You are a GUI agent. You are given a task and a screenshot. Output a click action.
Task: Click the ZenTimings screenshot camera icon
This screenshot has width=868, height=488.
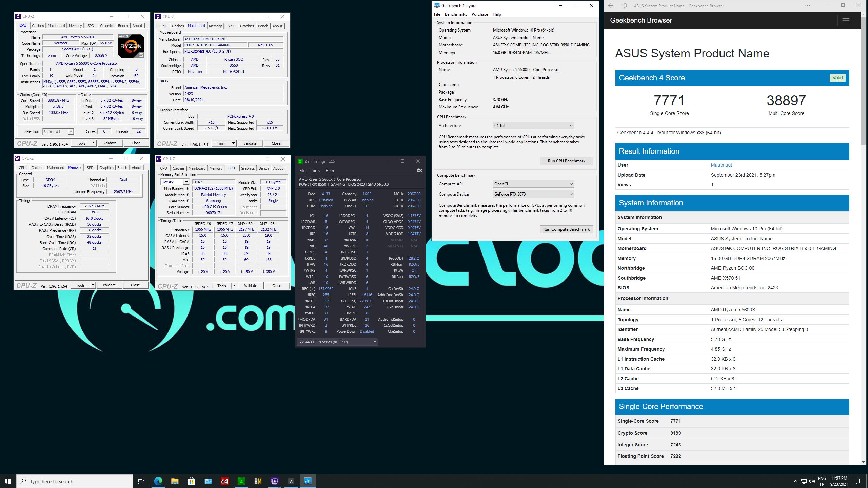point(419,170)
